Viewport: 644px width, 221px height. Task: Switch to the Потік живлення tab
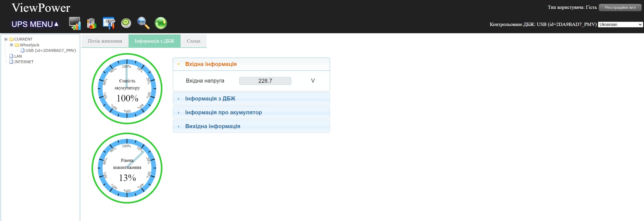105,41
